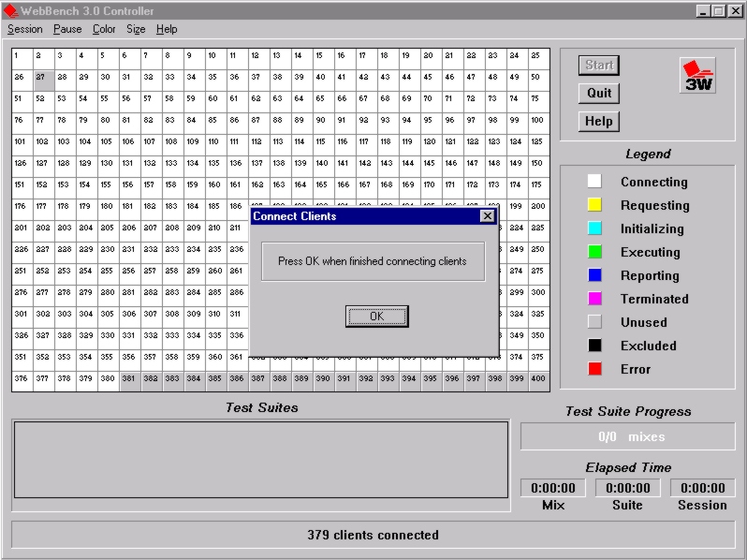Open the Pause menu
The width and height of the screenshot is (747, 560).
pyautogui.click(x=67, y=29)
